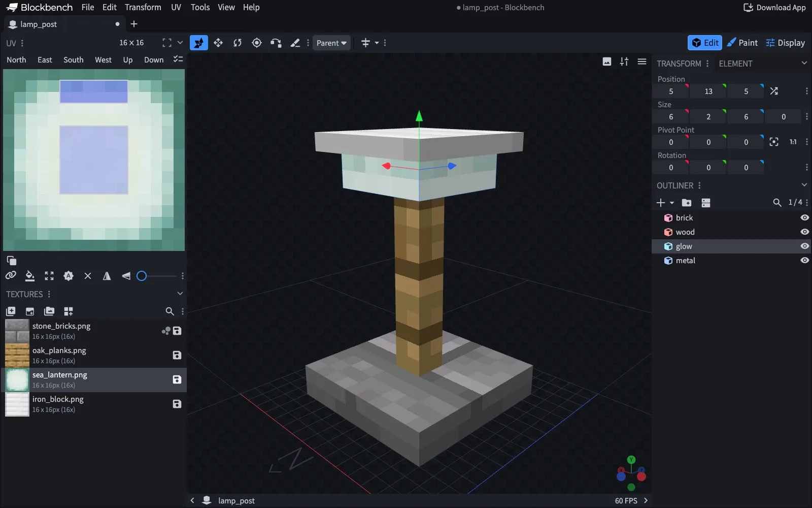
Task: Select the iron_block.png texture thumbnail
Action: [x=17, y=404]
